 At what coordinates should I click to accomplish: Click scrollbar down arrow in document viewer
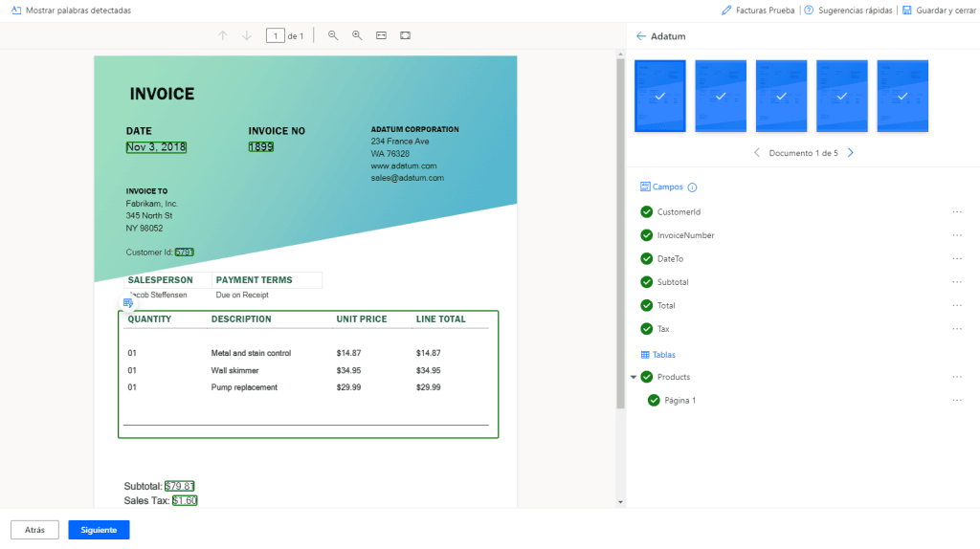620,502
